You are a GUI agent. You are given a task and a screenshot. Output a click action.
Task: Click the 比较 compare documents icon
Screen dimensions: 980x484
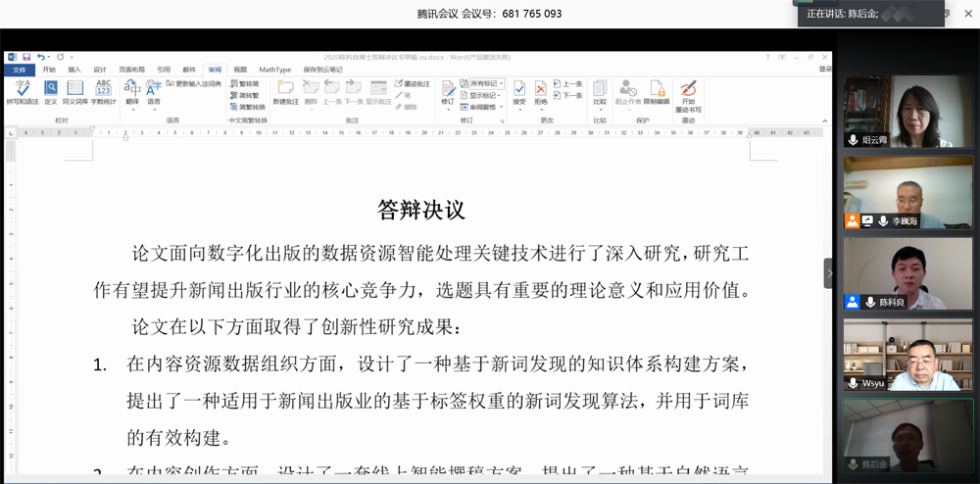point(600,89)
